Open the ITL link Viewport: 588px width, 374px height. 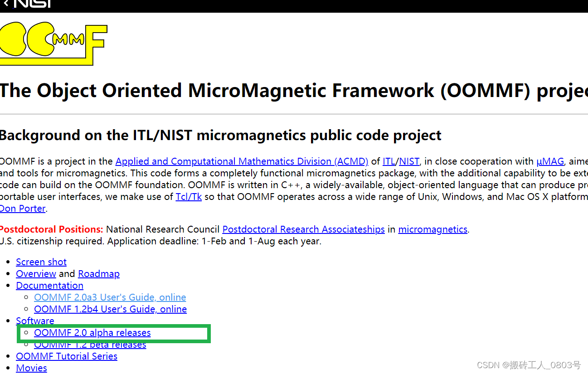[x=389, y=161]
